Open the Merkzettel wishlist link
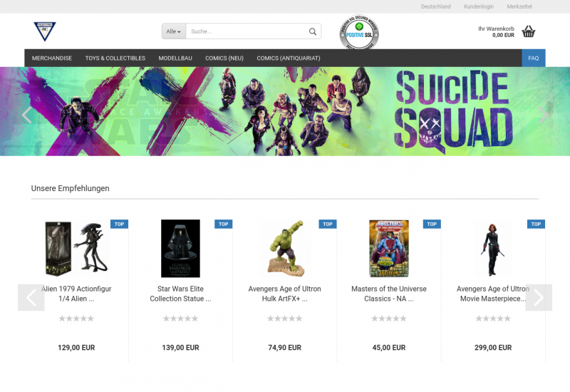Image resolution: width=570 pixels, height=392 pixels. tap(519, 6)
